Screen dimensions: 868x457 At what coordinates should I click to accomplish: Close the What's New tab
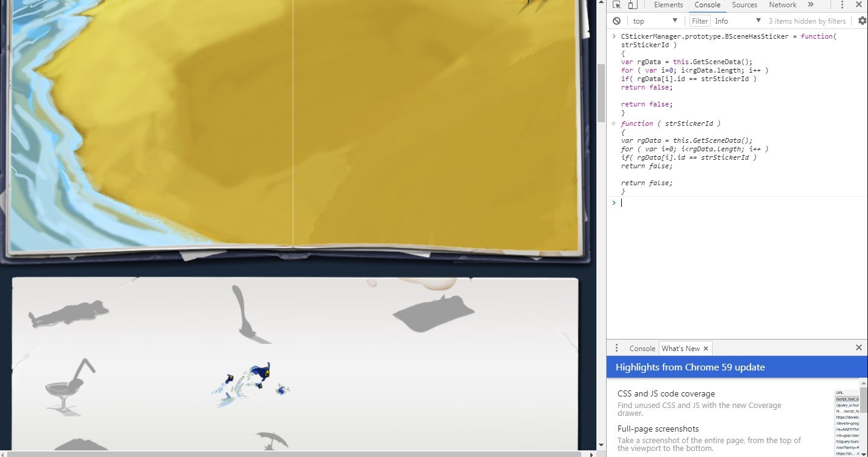[706, 349]
